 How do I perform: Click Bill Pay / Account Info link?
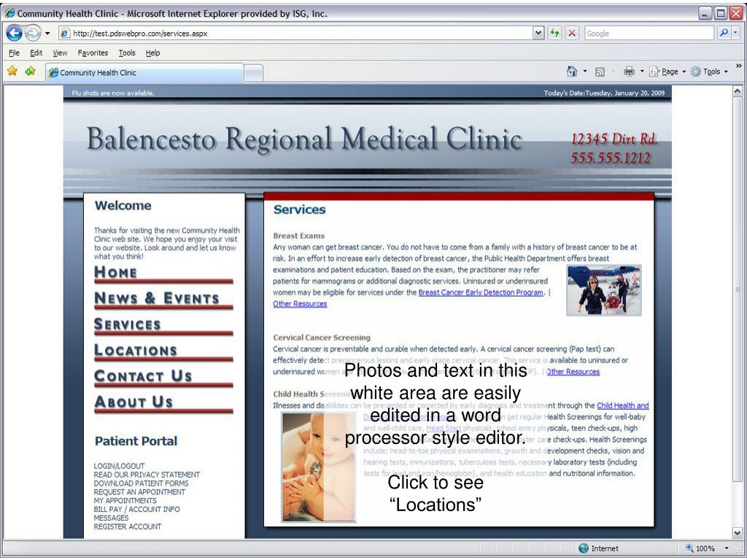[x=136, y=509]
